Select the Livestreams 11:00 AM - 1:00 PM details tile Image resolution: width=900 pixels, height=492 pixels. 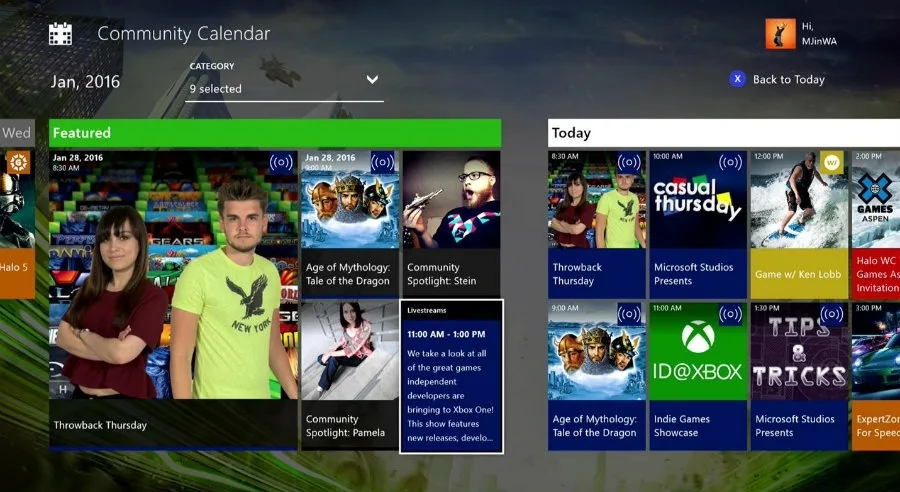pyautogui.click(x=452, y=377)
